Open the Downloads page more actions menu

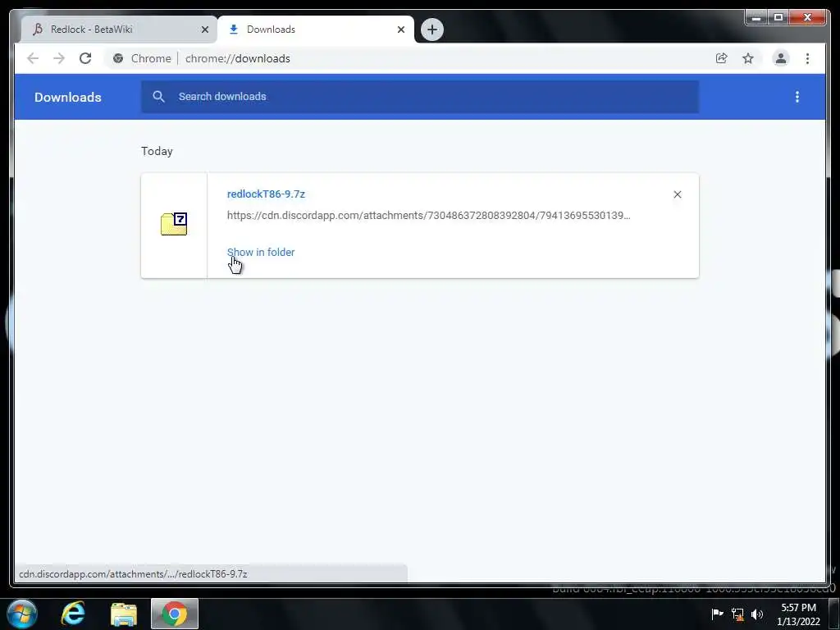(797, 97)
